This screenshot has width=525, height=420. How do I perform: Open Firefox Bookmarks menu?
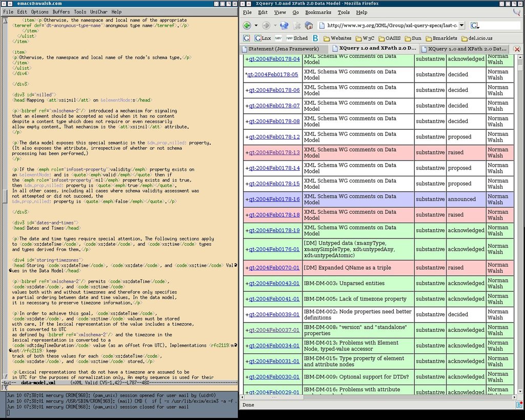point(318,12)
